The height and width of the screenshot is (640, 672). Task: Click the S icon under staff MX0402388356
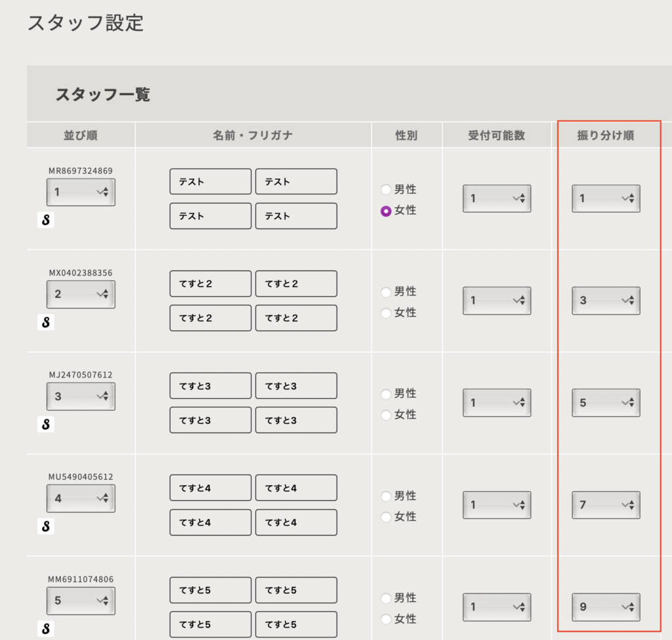(45, 322)
